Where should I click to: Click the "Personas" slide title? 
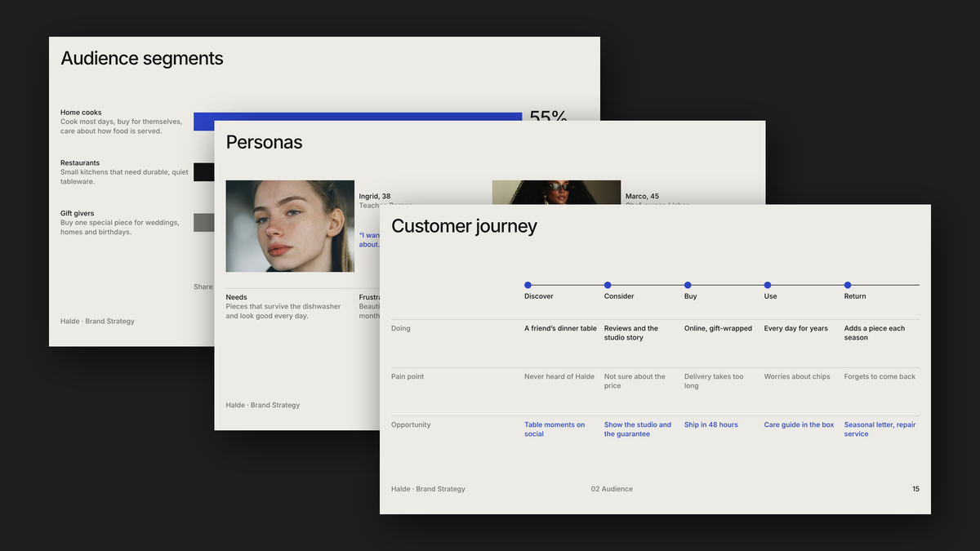click(x=264, y=142)
